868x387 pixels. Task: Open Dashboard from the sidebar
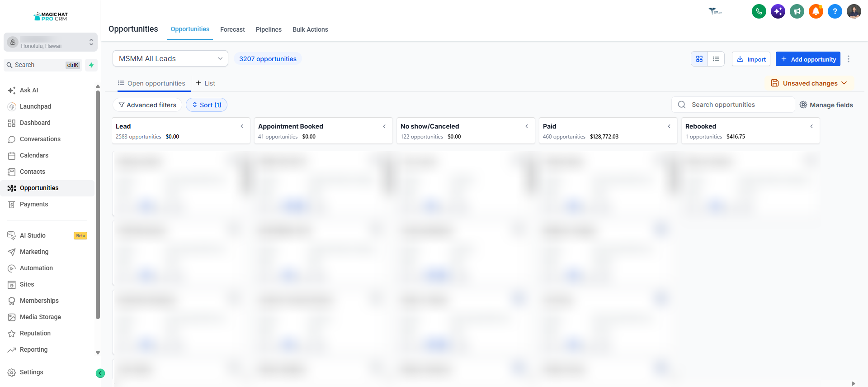point(35,123)
